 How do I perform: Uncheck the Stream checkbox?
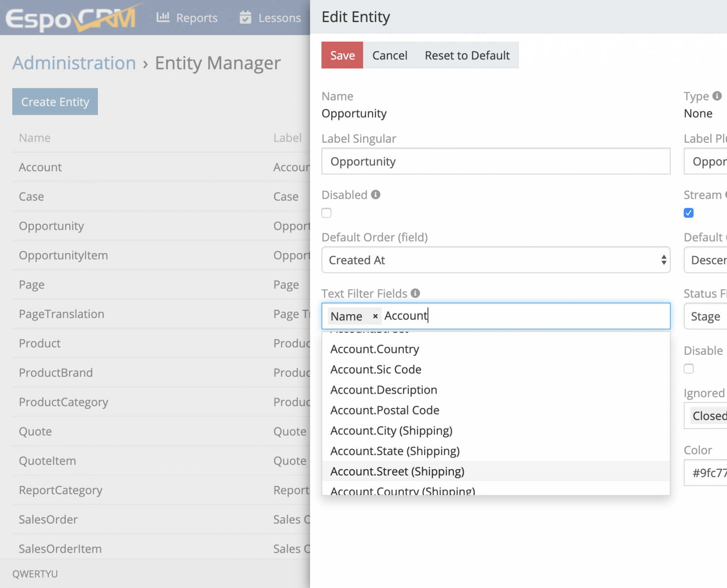[x=688, y=213]
